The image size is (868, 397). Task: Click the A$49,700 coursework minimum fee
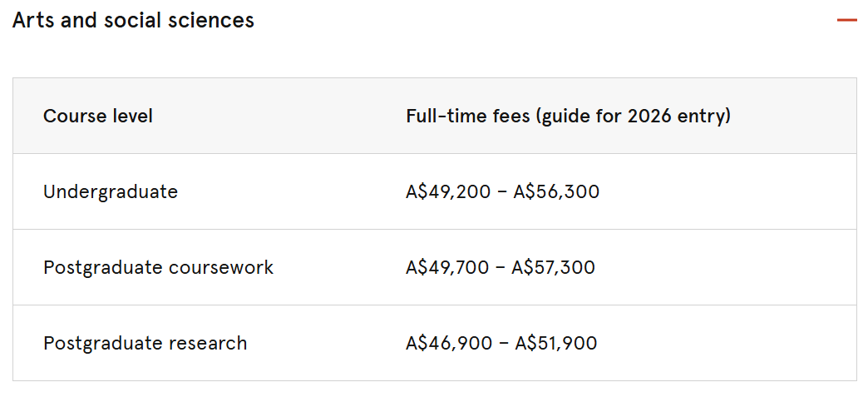(x=447, y=267)
